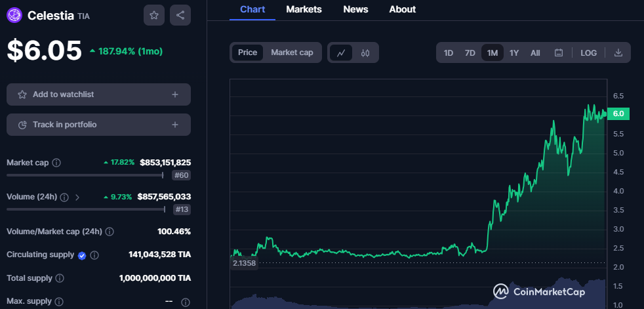Click the Market cap info icon

pyautogui.click(x=56, y=162)
